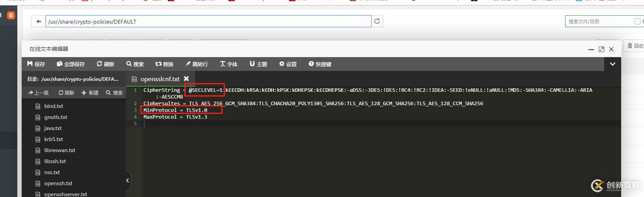Open Recycle bin (回收) button
The image size is (644, 197).
click(x=635, y=46)
